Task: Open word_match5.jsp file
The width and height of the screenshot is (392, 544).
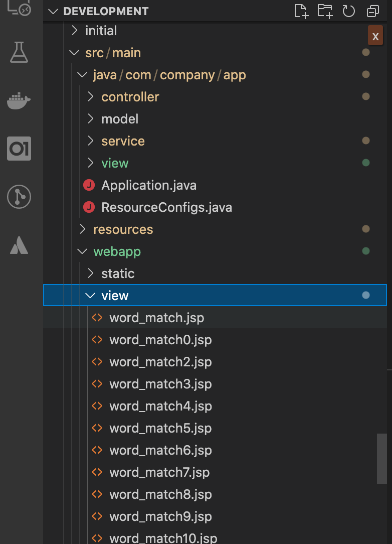Action: coord(160,428)
